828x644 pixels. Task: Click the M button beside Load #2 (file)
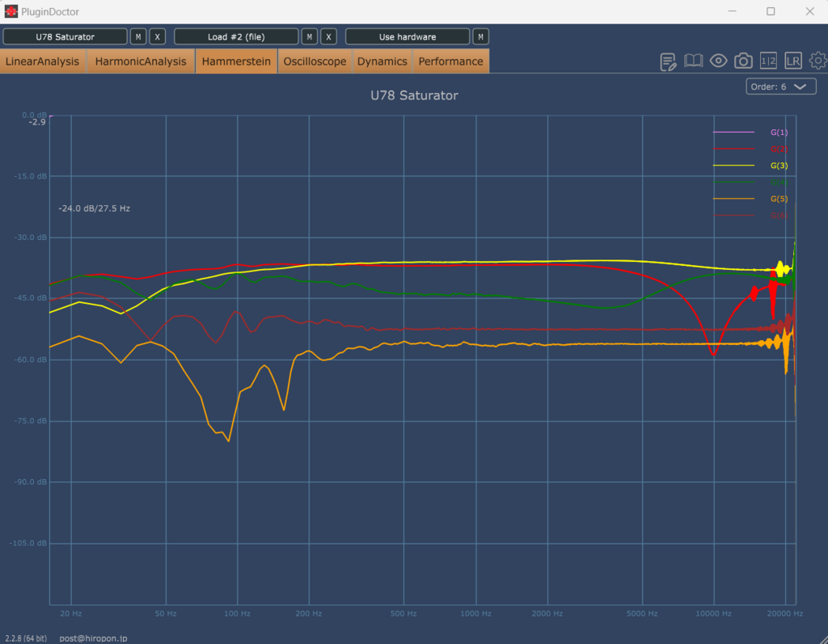[x=310, y=36]
